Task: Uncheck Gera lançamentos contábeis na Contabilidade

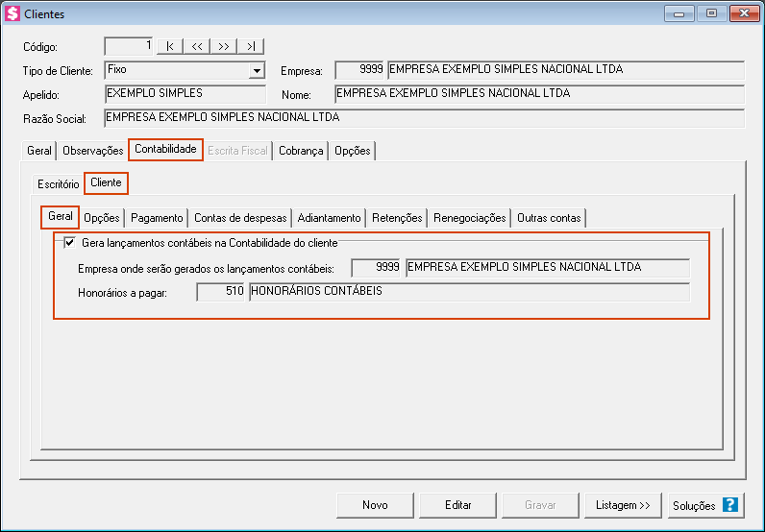Action: 69,243
